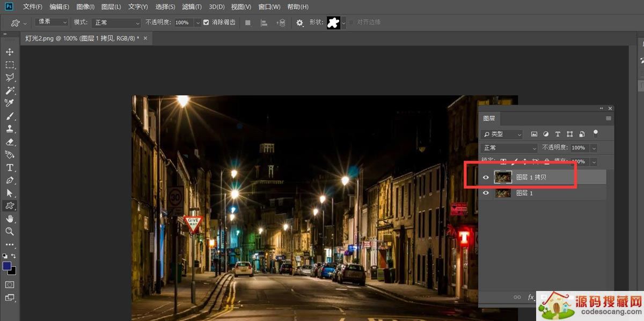Click the gear settings icon in options bar
This screenshot has height=321, width=644.
point(299,23)
